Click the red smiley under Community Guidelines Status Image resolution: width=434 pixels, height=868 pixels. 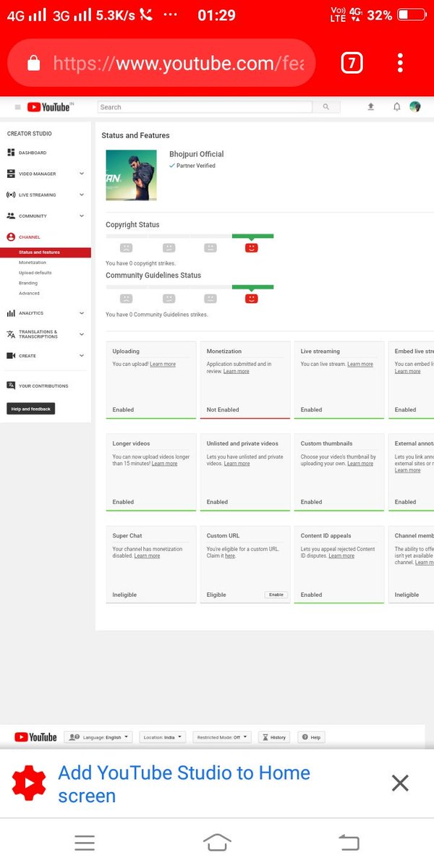(x=252, y=298)
